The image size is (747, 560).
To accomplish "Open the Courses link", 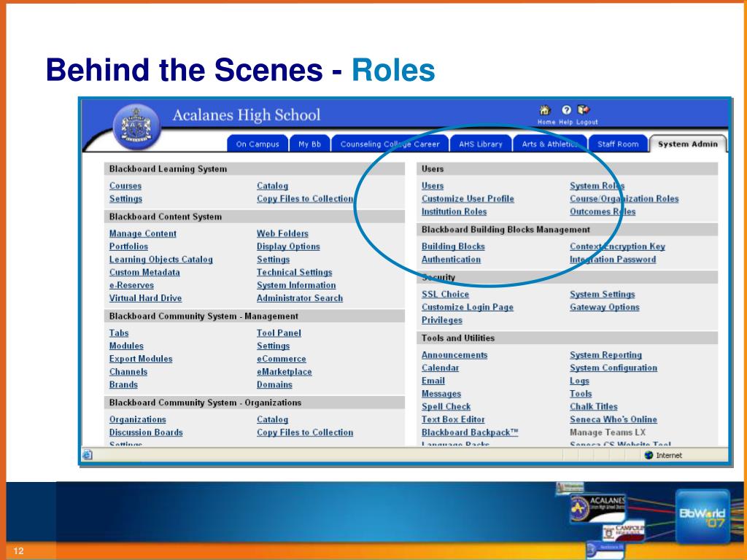I will coord(125,186).
